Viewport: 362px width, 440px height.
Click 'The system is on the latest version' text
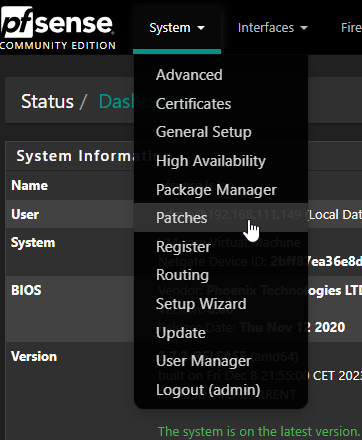click(x=258, y=432)
